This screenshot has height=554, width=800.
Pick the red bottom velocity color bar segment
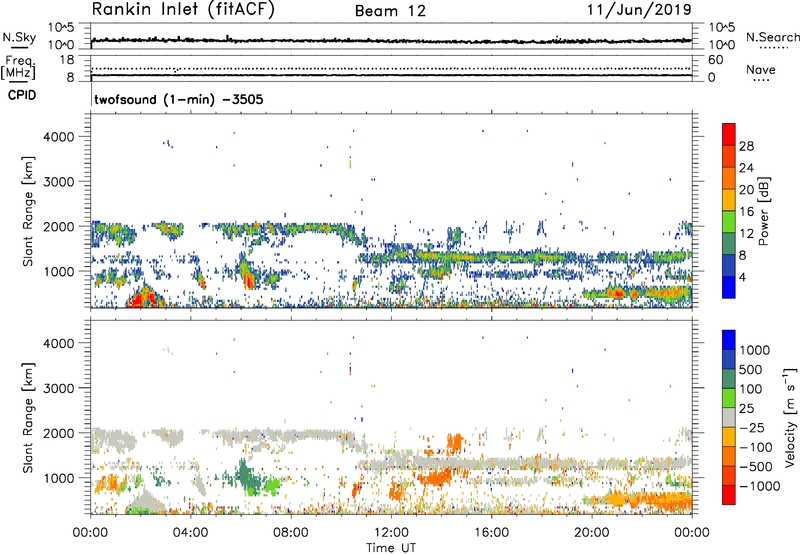[x=729, y=495]
